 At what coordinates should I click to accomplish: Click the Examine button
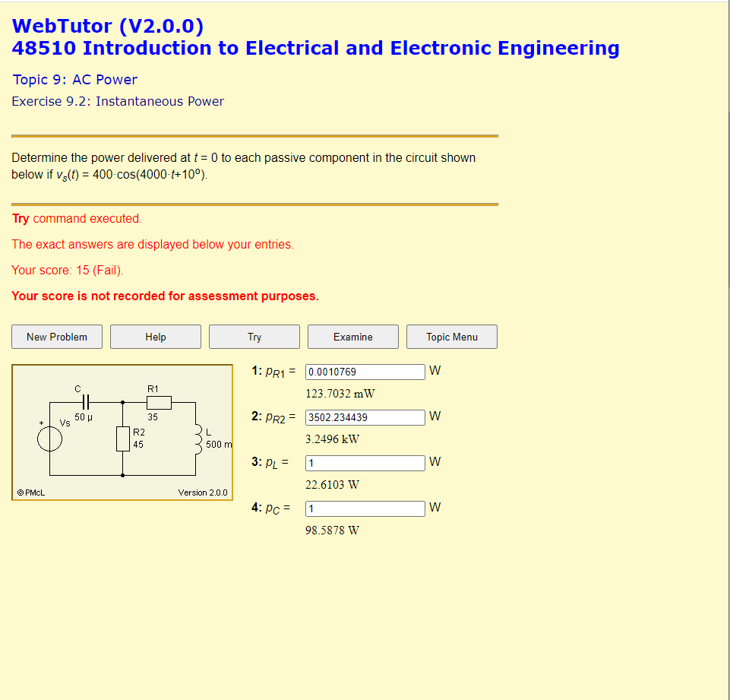tap(353, 337)
